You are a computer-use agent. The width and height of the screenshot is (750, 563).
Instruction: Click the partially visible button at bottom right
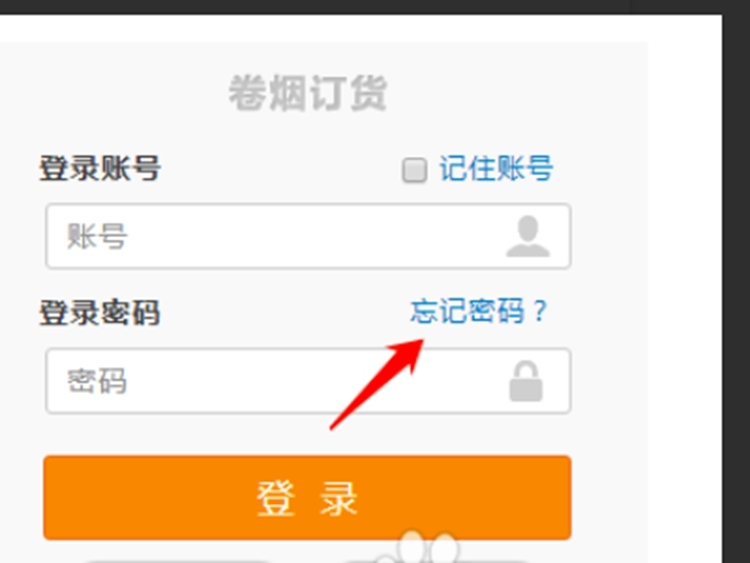click(x=435, y=561)
